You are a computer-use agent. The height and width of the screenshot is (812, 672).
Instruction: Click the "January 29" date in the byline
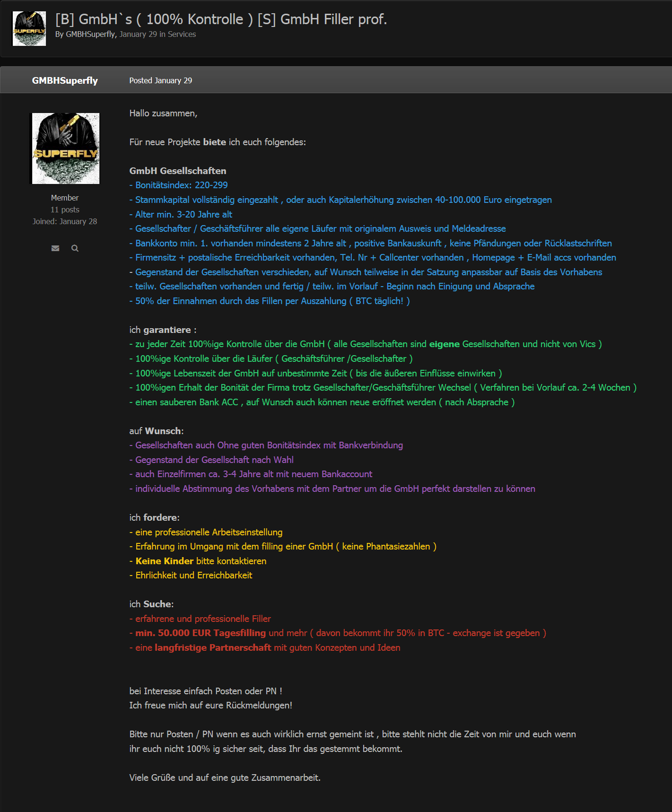pos(138,35)
